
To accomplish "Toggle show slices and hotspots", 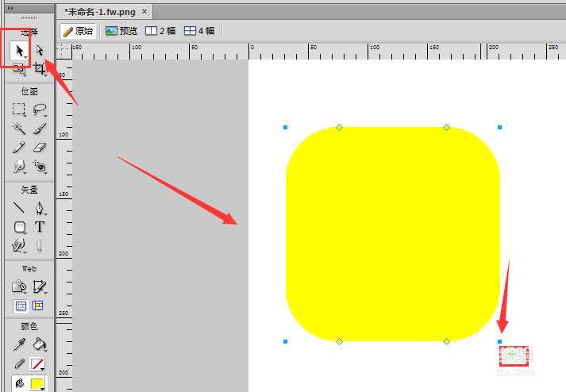I will coord(38,306).
